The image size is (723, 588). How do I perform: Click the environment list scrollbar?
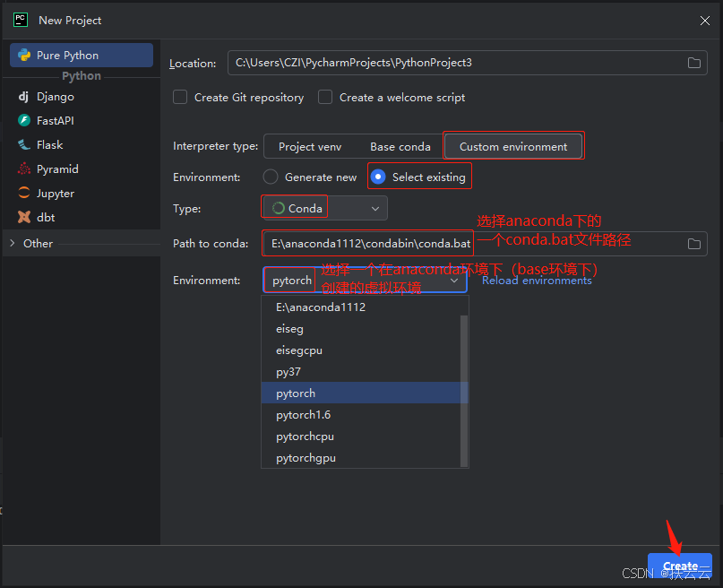(x=464, y=391)
